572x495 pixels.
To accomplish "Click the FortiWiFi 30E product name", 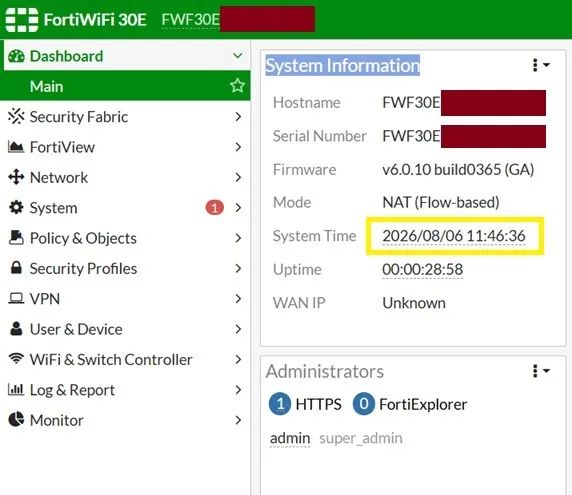I will point(95,20).
